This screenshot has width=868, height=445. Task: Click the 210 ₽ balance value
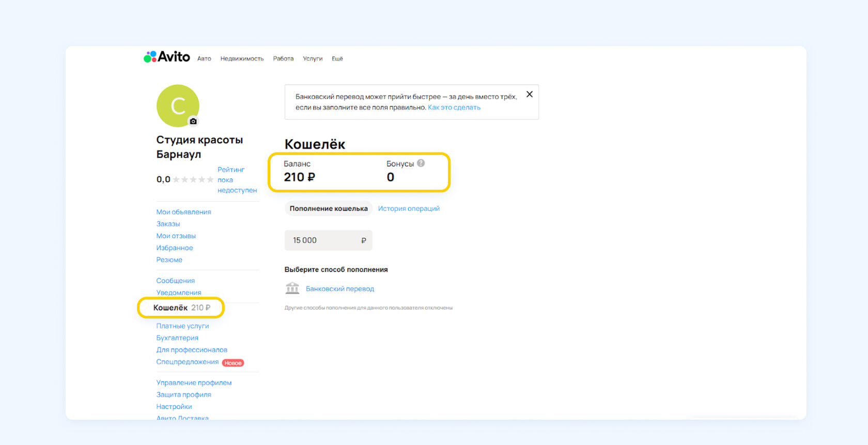coord(300,177)
